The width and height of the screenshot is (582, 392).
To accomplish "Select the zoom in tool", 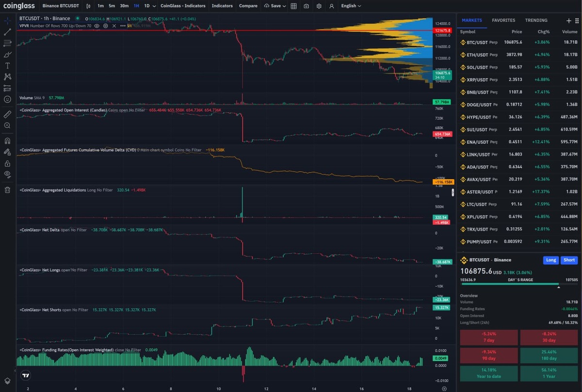I will (7, 125).
